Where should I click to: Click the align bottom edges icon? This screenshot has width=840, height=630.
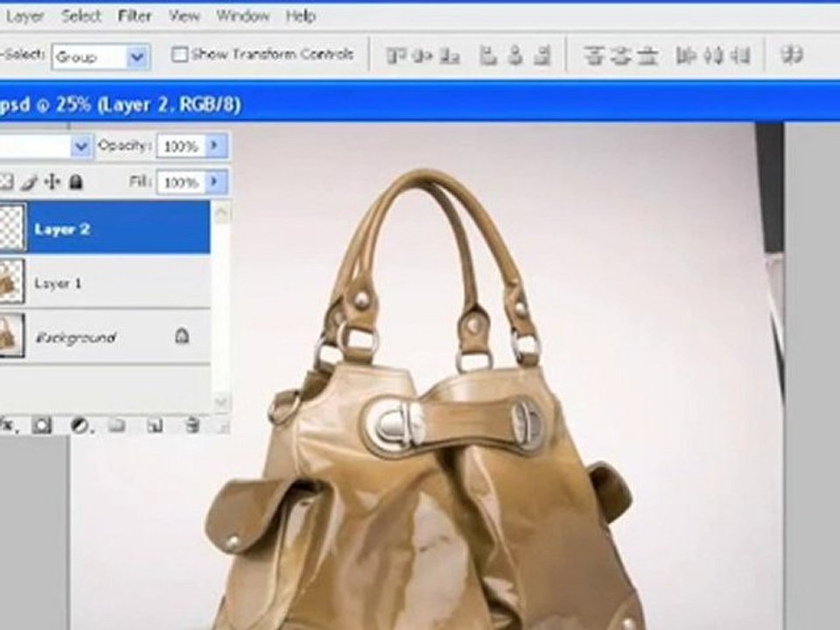450,55
